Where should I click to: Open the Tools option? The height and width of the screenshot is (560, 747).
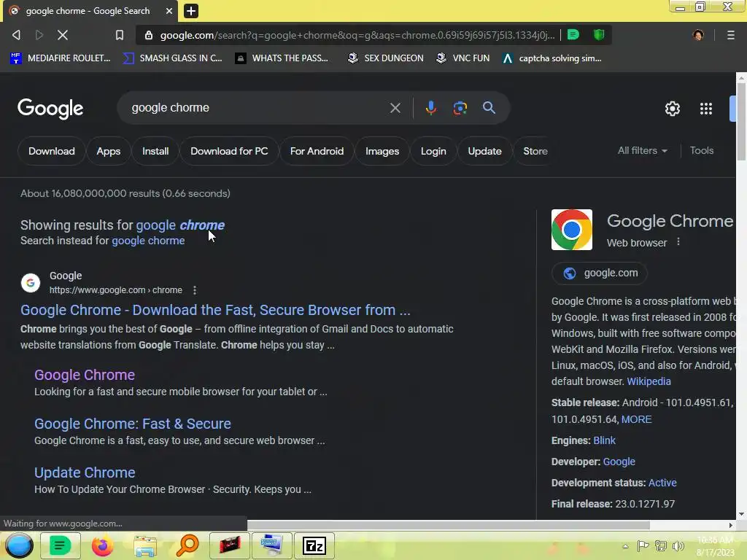click(x=701, y=150)
